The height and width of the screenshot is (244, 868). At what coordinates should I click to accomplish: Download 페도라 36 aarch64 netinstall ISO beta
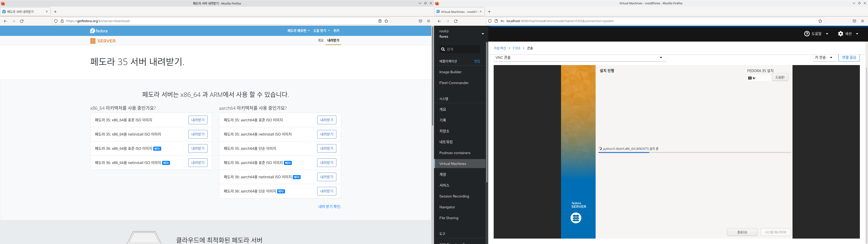click(326, 177)
